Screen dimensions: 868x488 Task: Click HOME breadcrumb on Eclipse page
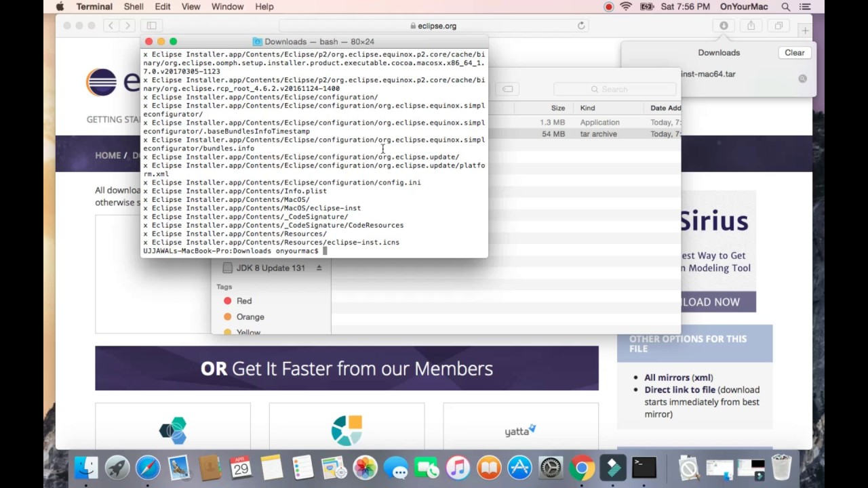click(x=108, y=155)
